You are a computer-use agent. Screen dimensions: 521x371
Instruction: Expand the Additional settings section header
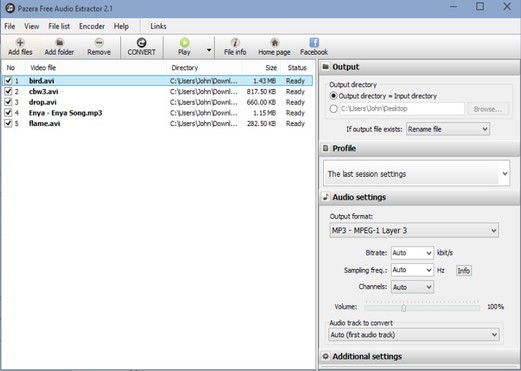[419, 356]
